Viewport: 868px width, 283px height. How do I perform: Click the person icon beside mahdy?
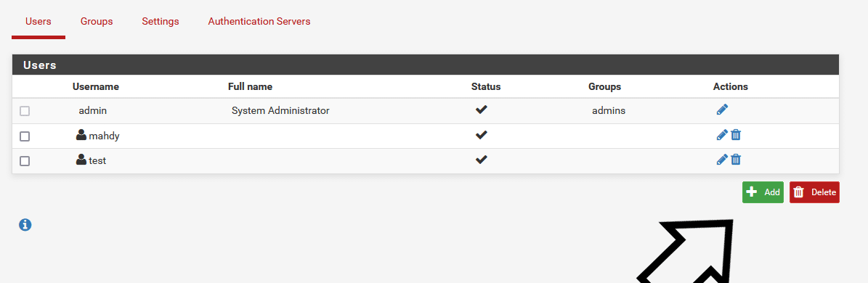pos(81,135)
